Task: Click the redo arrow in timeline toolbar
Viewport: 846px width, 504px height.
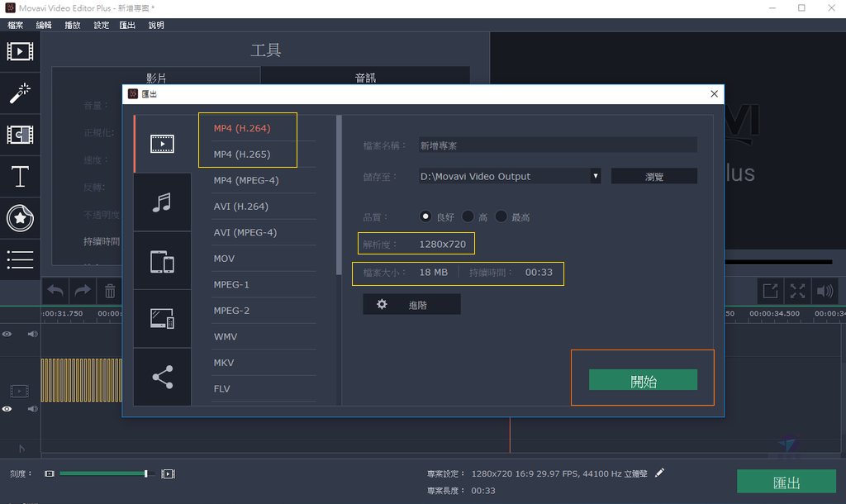Action: click(x=83, y=292)
